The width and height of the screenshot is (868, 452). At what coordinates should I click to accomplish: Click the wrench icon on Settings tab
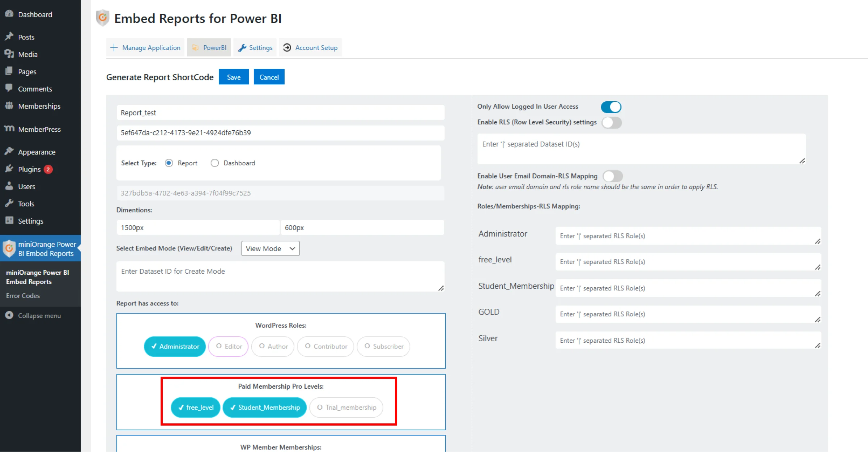pyautogui.click(x=242, y=47)
